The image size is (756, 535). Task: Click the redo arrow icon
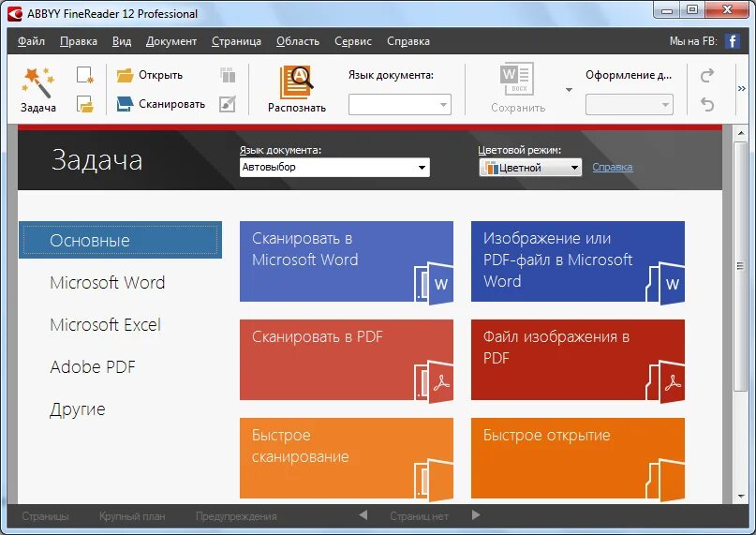point(707,75)
